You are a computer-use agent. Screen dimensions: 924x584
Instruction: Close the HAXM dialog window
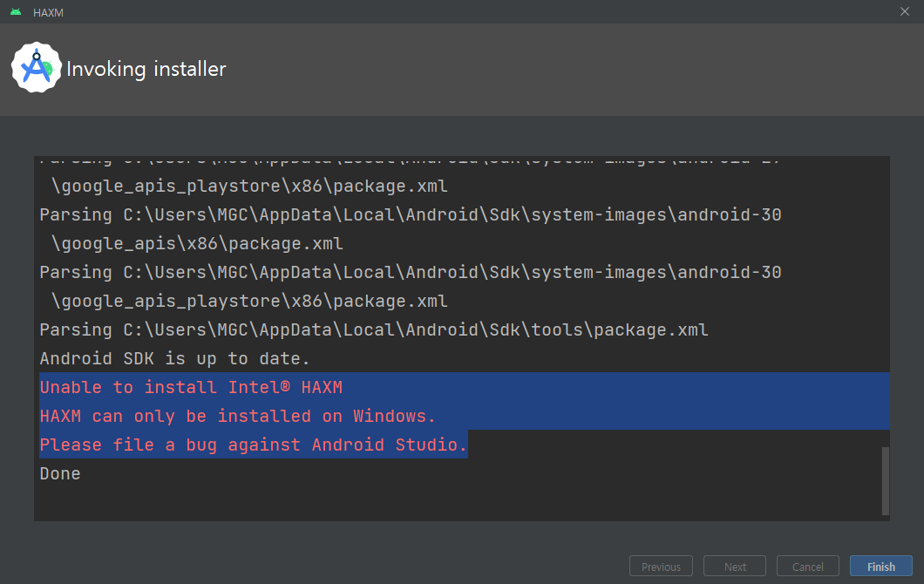905,12
